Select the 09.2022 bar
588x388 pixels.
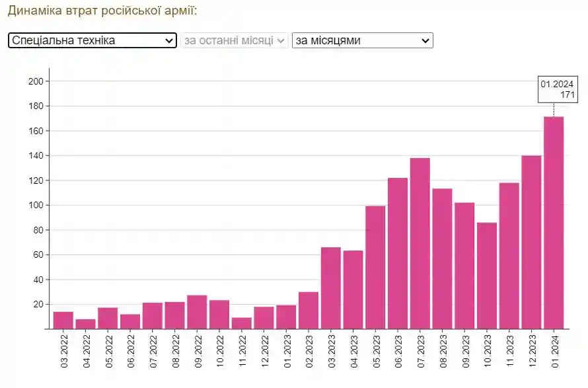[x=197, y=312]
